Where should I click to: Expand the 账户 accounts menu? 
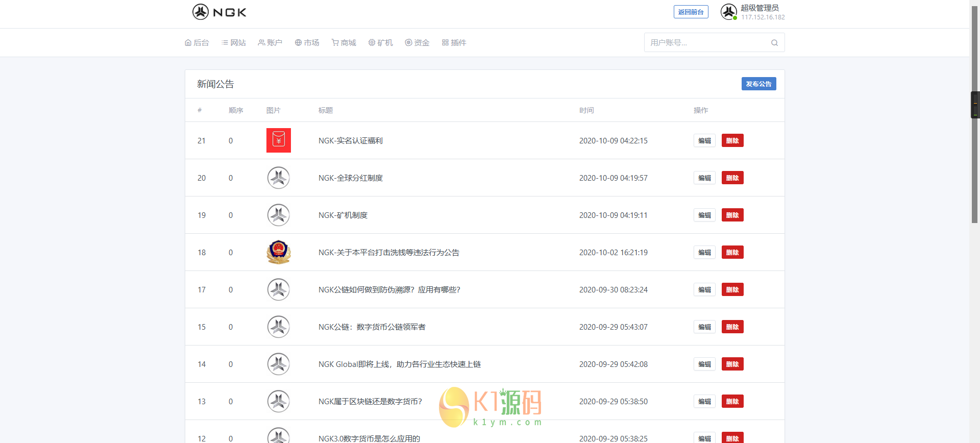click(270, 43)
